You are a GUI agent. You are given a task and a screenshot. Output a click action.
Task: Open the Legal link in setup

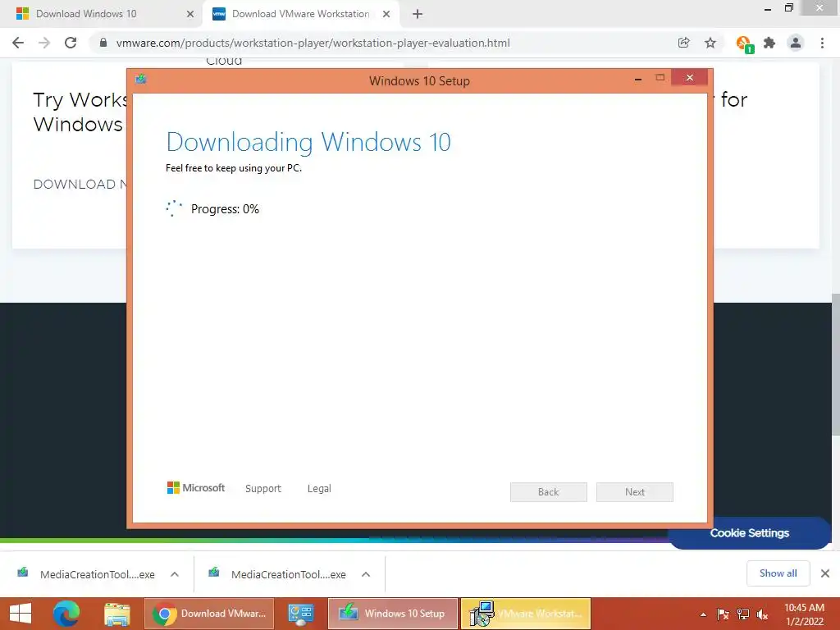pos(319,489)
